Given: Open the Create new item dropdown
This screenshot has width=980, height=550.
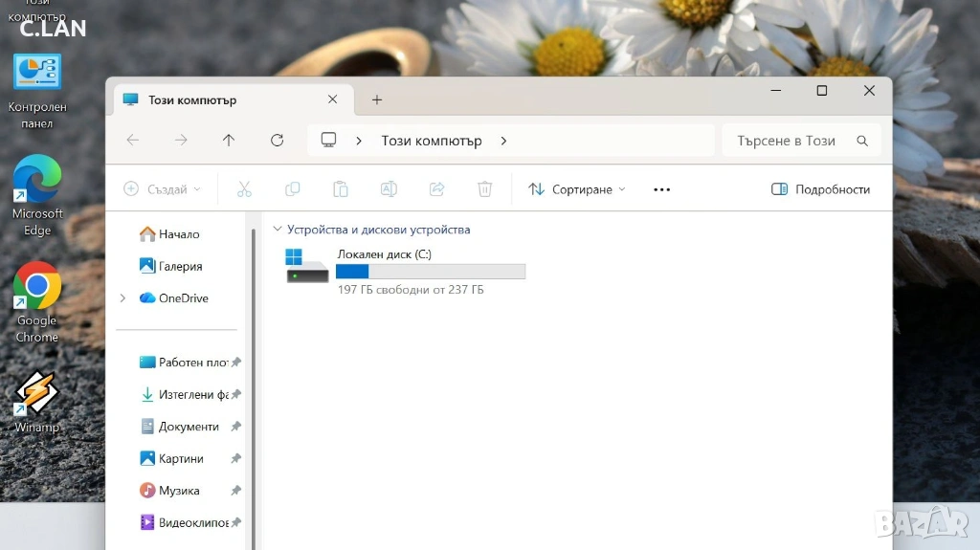Looking at the screenshot, I should click(163, 189).
